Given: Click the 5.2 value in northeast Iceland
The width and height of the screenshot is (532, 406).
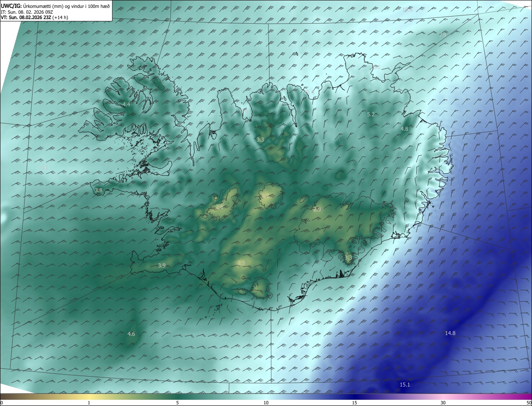Looking at the screenshot, I should 371,114.
